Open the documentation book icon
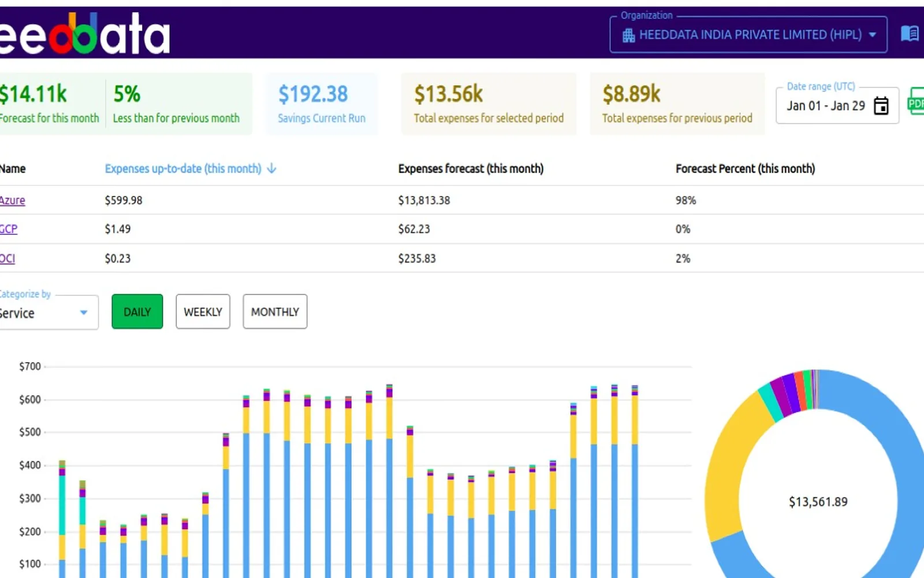Screen dimensions: 924x578 click(910, 34)
